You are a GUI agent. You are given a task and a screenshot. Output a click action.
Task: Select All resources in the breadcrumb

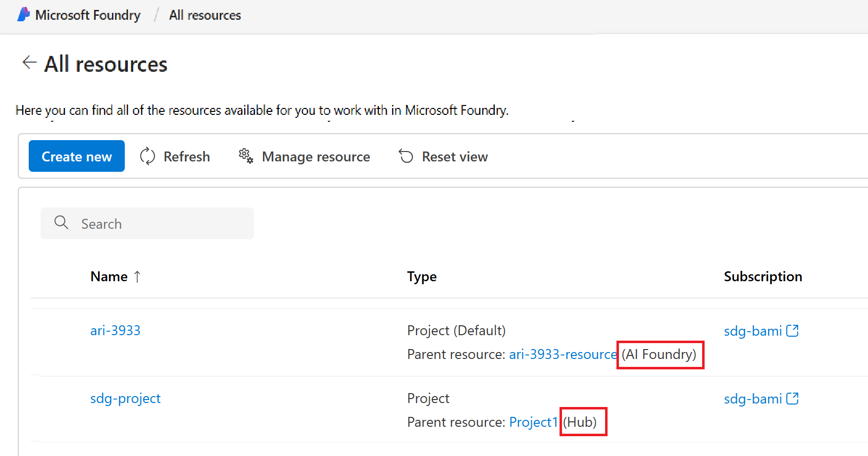click(x=204, y=15)
